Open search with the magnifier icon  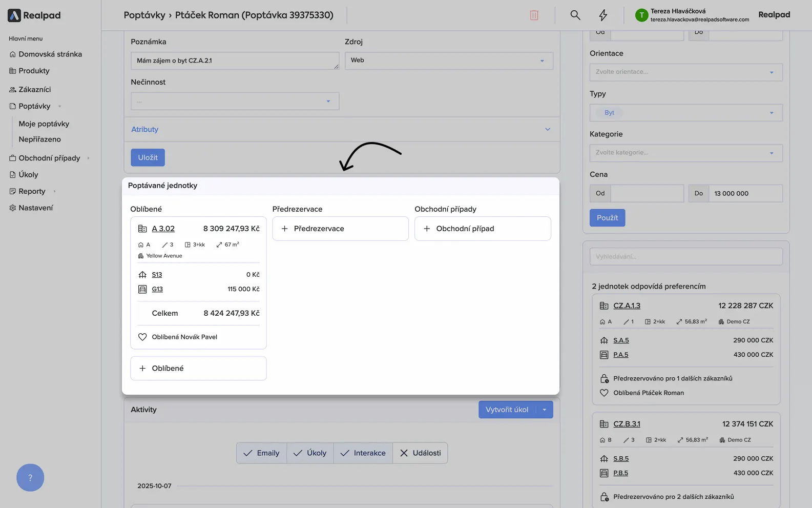(x=575, y=15)
